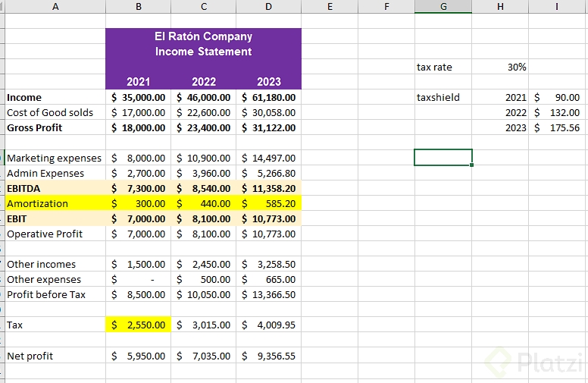The image size is (588, 383).
Task: Select column F header
Action: click(386, 6)
